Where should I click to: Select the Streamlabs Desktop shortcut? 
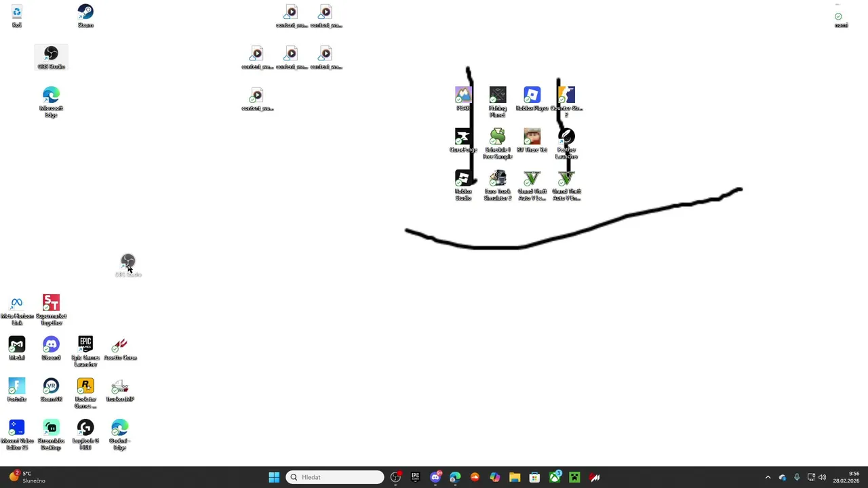tap(51, 435)
